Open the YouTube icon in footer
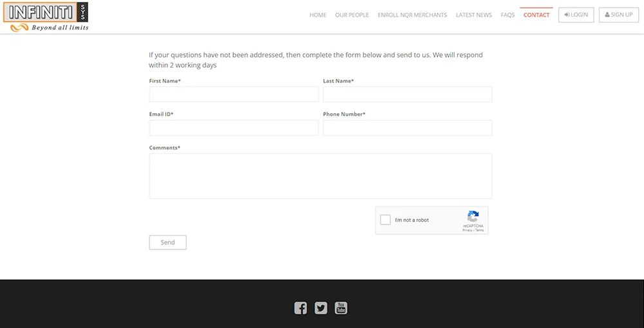Image resolution: width=644 pixels, height=328 pixels. [341, 308]
